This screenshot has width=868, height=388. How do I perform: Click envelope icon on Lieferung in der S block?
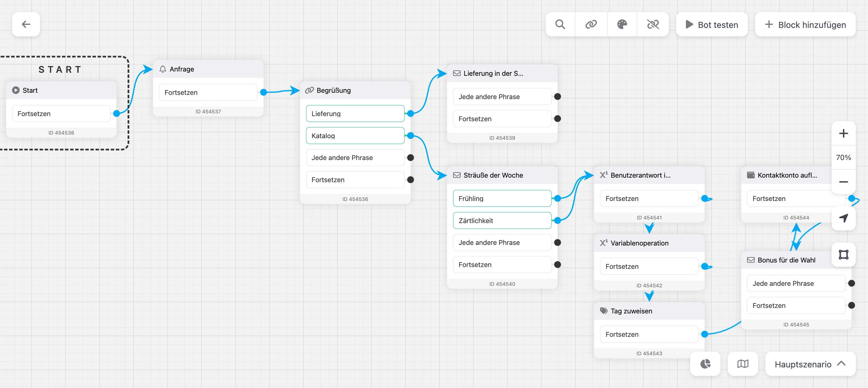click(456, 73)
